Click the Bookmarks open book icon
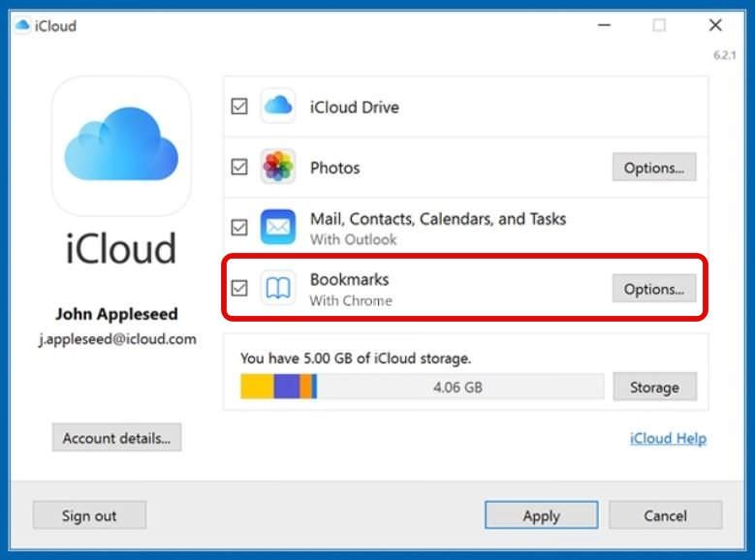 tap(278, 288)
